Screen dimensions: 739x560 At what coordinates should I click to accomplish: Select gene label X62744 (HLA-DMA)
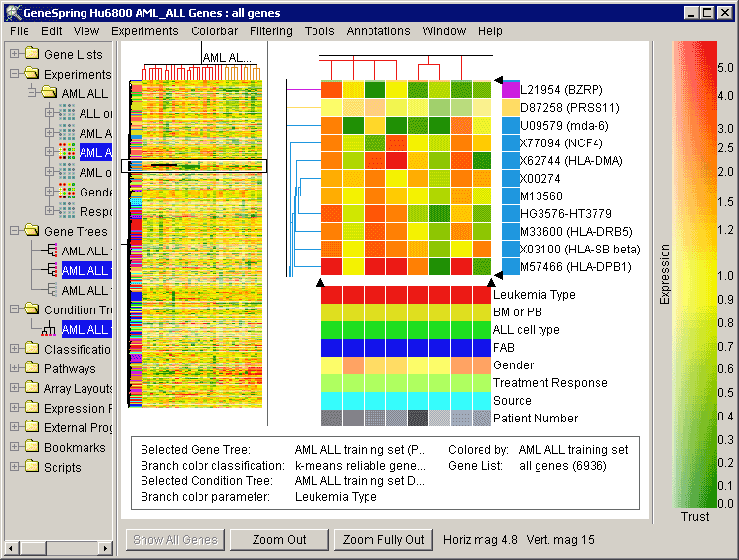click(x=570, y=160)
